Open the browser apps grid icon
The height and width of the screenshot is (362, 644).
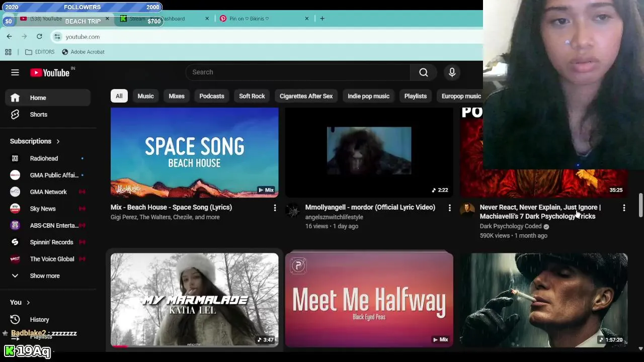click(x=8, y=52)
